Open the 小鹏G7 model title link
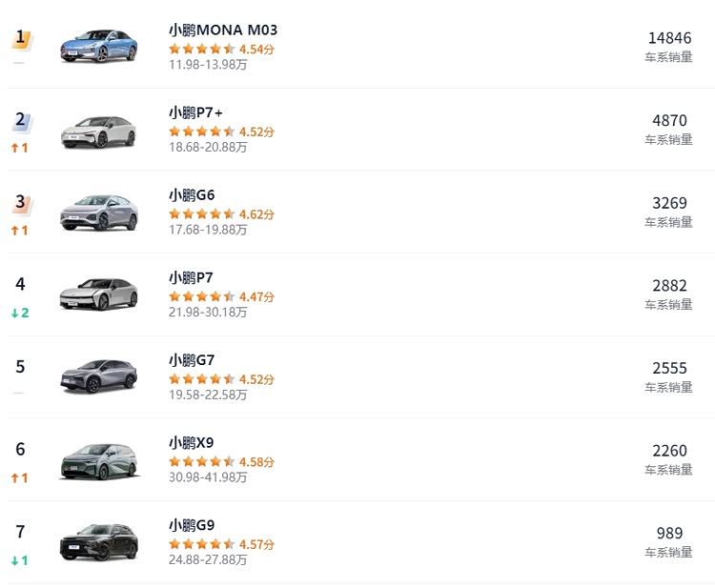The width and height of the screenshot is (715, 588). click(x=192, y=360)
